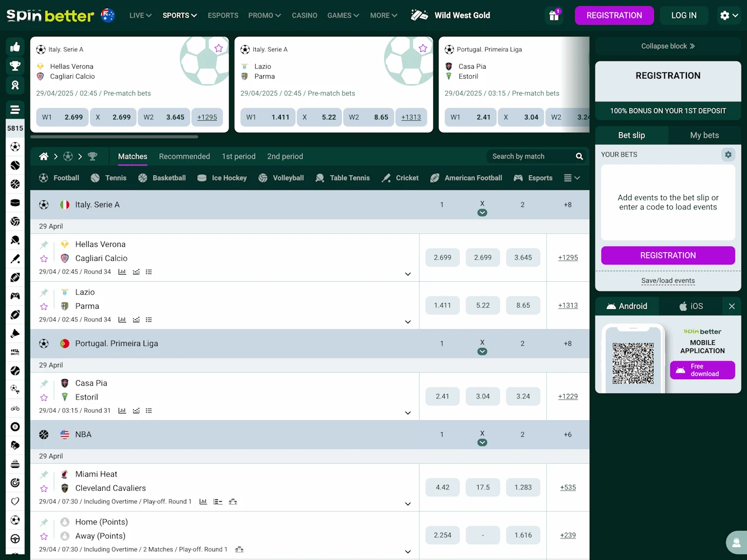Click the trophy icon in left sidebar
Viewport: 747px width, 560px height.
(15, 66)
